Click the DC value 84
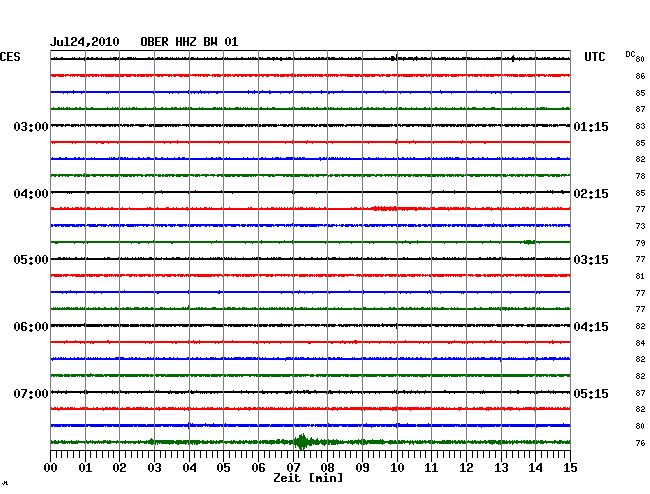 point(640,343)
